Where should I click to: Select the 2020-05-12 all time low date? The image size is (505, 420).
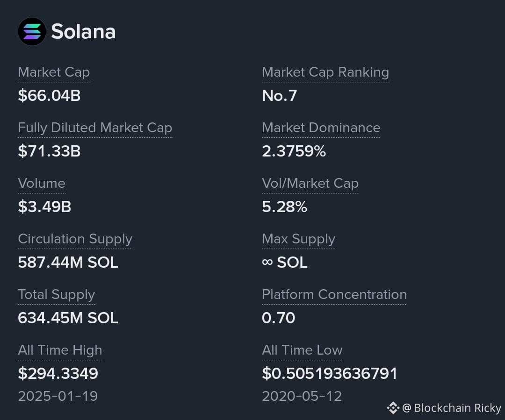coord(302,396)
